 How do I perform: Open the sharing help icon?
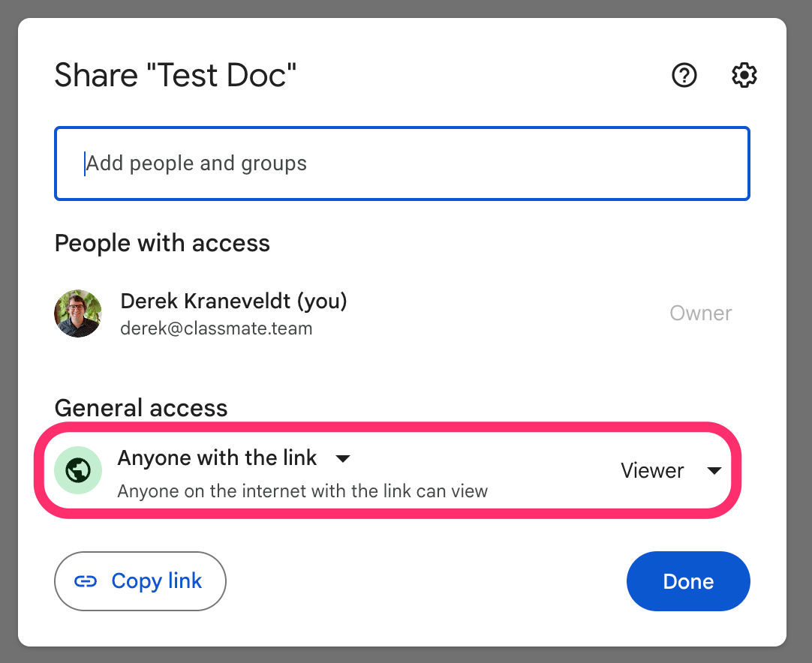(684, 76)
